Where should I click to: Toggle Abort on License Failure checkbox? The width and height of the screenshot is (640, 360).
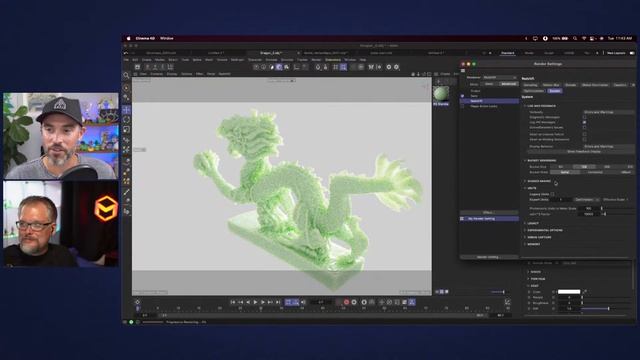point(584,134)
